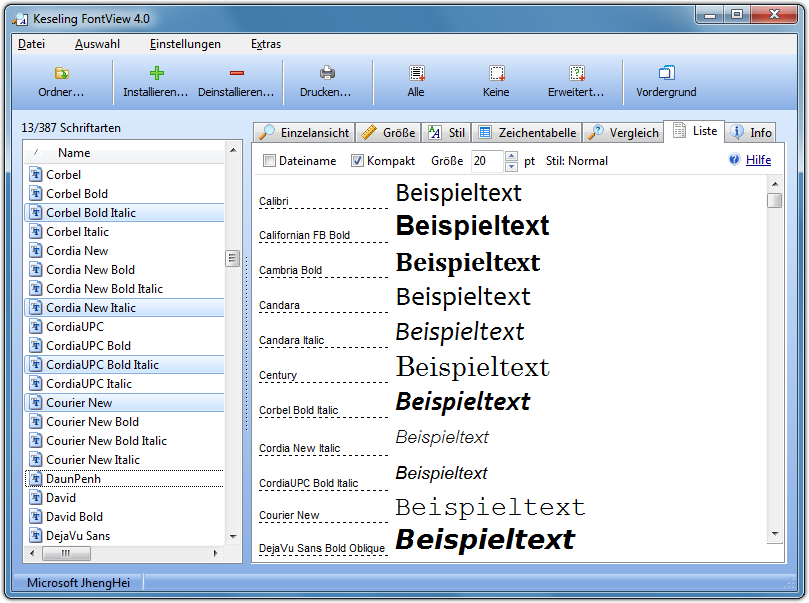Open the Datei menu
This screenshot has width=809, height=603.
coord(33,44)
